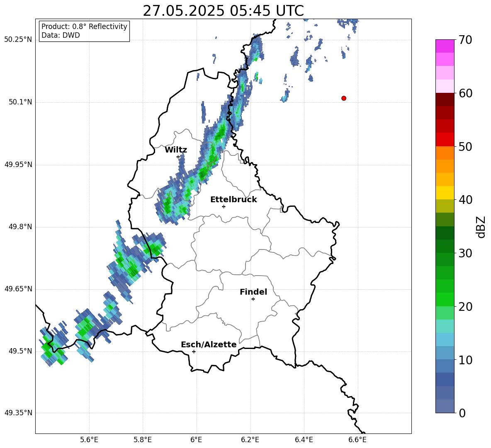Click the cross marker at Ettelbruck

tap(224, 206)
